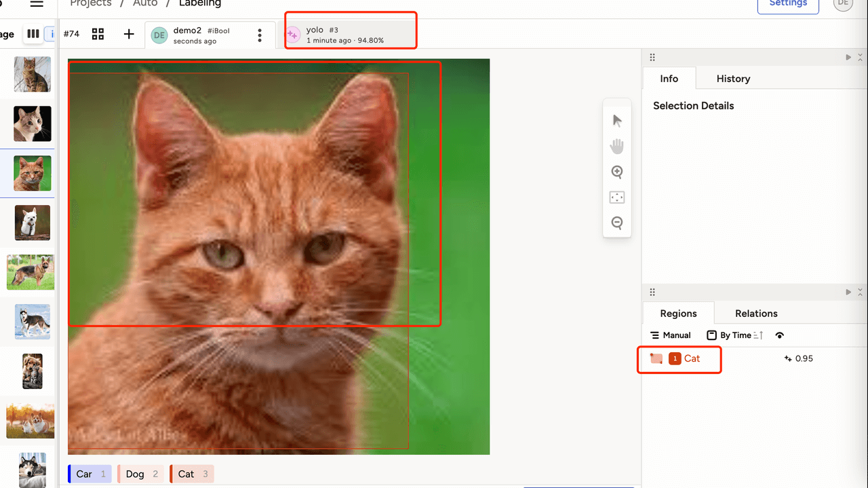Switch to the Relations tab
Screen dimensions: 868x488
(756, 314)
